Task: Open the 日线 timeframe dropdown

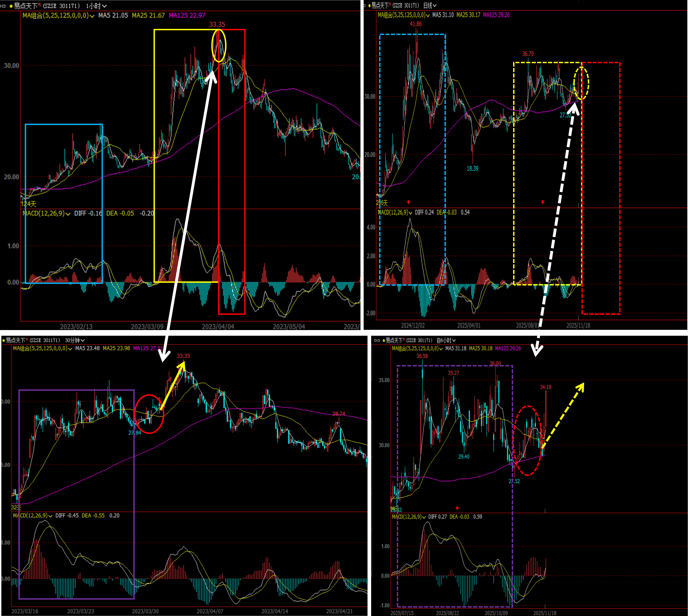Action: [430, 6]
